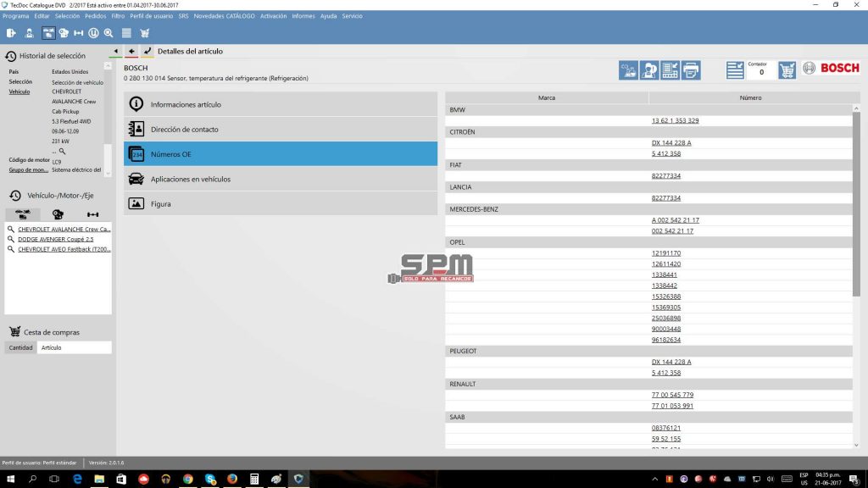The width and height of the screenshot is (868, 488).
Task: Open the Editar menu
Action: (42, 16)
